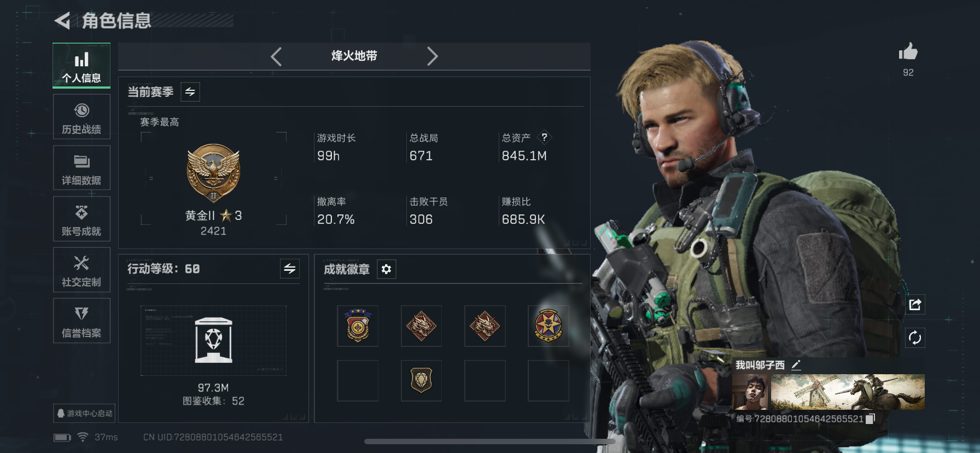980x453 pixels.
Task: Open total assets question mark help
Action: [x=544, y=137]
